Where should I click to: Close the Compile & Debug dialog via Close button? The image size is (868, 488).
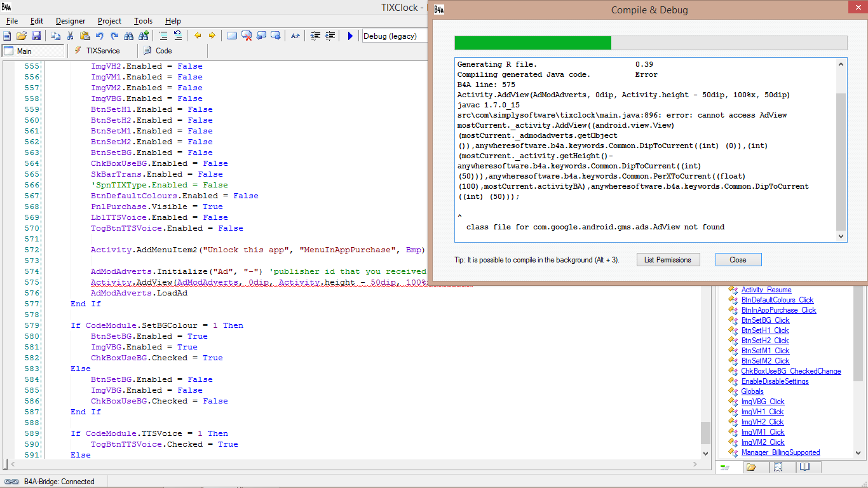tap(738, 260)
